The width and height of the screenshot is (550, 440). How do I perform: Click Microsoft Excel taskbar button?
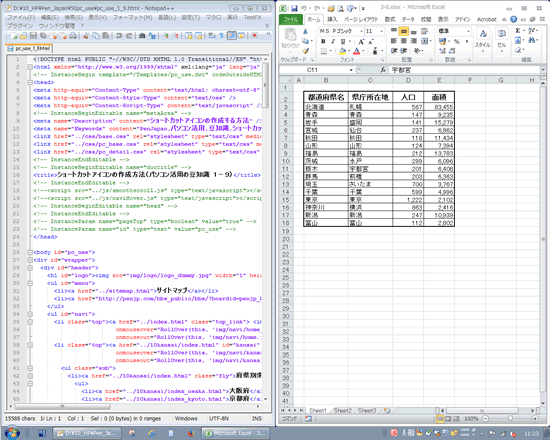[x=236, y=433]
